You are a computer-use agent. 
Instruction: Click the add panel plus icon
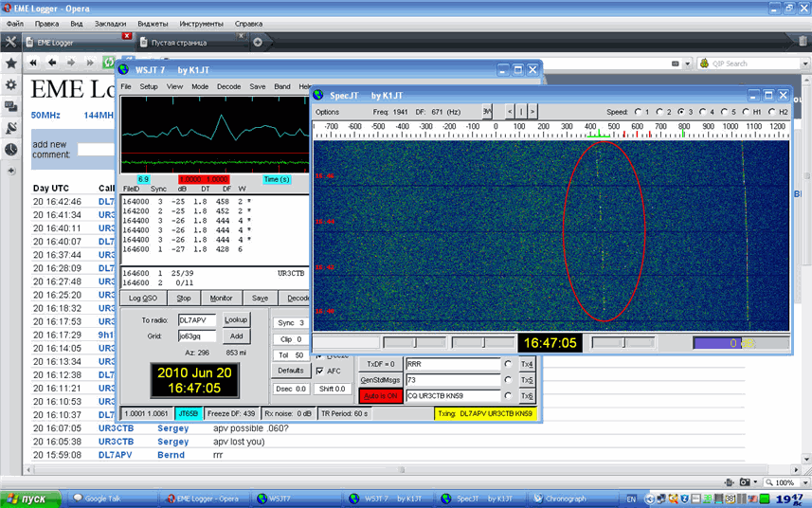click(10, 171)
